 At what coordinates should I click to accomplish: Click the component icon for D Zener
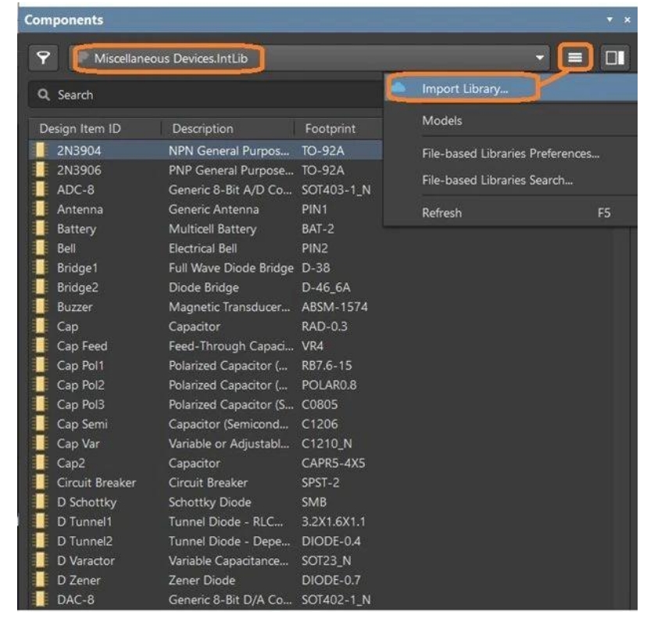(39, 580)
